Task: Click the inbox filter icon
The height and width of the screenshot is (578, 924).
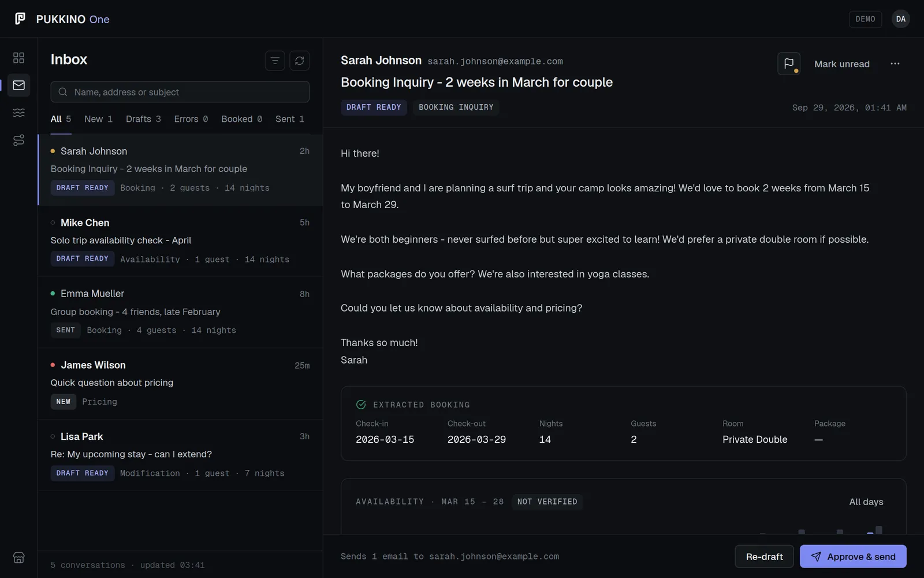Action: click(275, 60)
